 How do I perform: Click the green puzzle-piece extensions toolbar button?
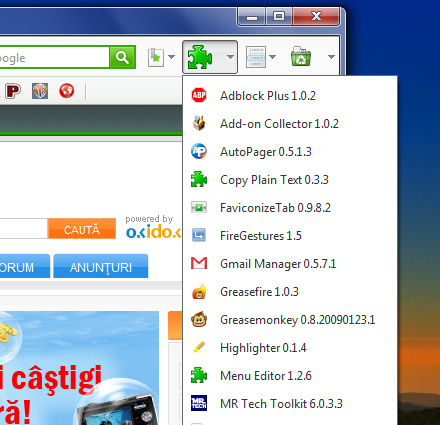click(200, 57)
